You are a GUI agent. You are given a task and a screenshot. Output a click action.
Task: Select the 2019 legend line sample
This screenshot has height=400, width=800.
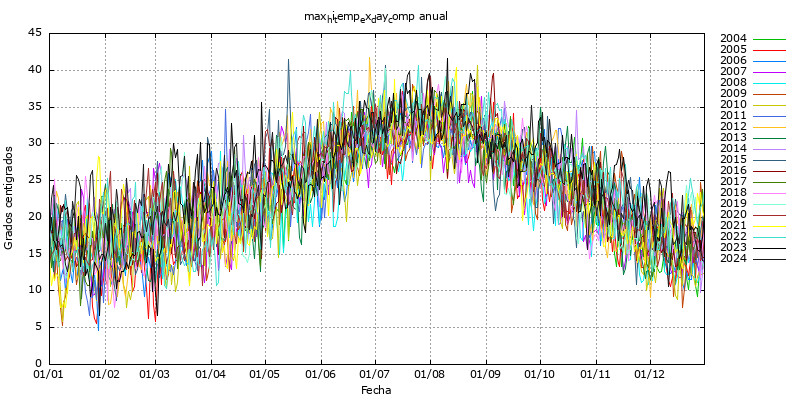tap(769, 203)
